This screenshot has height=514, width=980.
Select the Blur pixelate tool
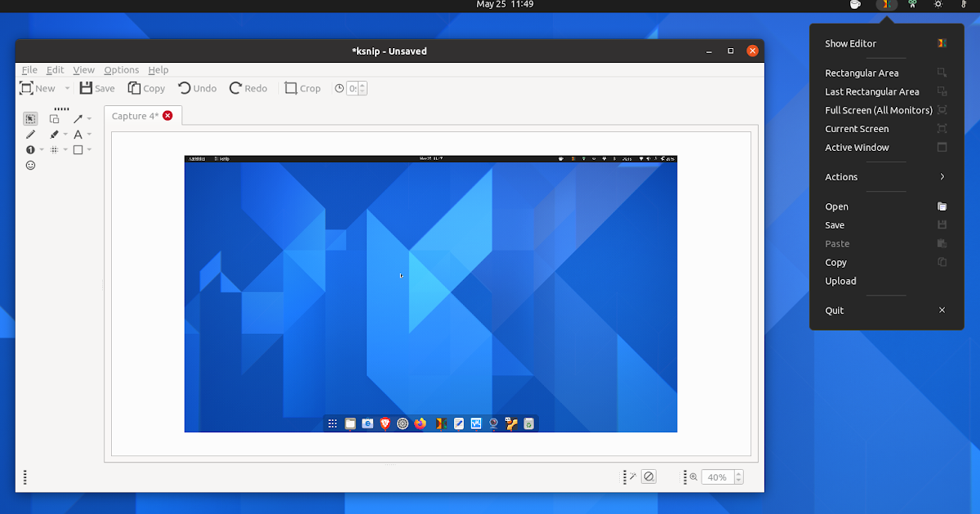pyautogui.click(x=55, y=149)
